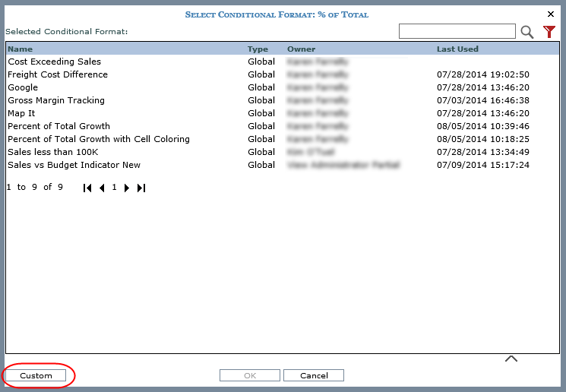Select Percent of Total Growth with Cell Coloring
Image resolution: width=566 pixels, height=392 pixels.
point(99,139)
